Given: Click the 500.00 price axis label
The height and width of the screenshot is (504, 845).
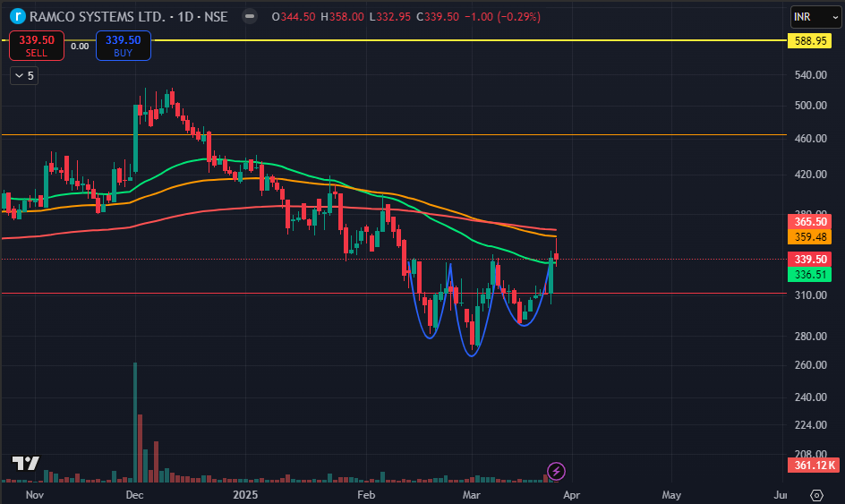Looking at the screenshot, I should coord(810,105).
